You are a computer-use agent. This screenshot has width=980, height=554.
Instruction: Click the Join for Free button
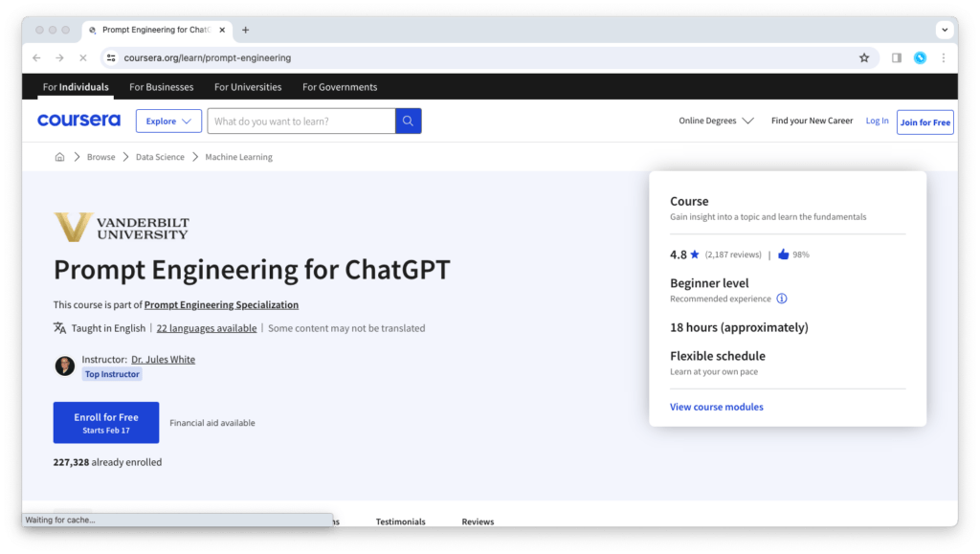(x=925, y=122)
